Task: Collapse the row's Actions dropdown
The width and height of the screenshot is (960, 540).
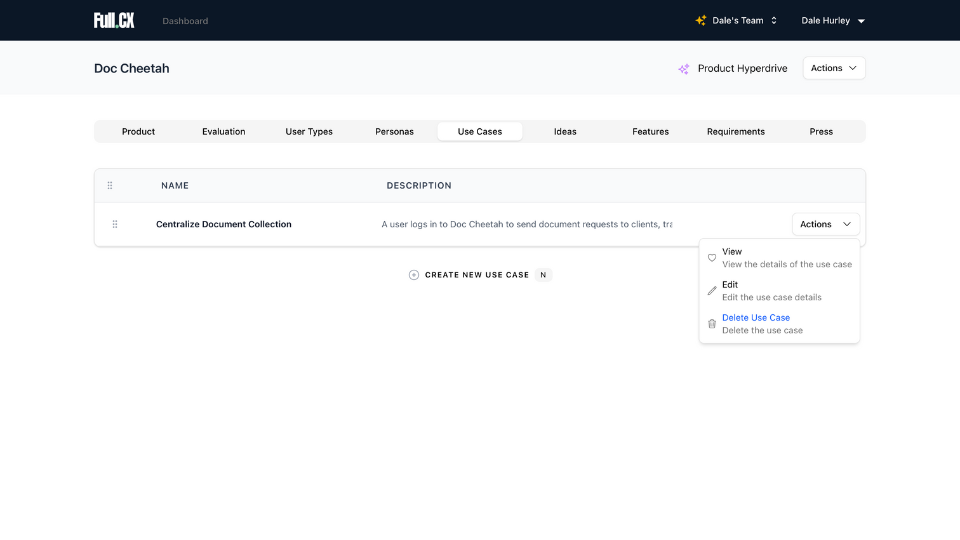Action: point(825,224)
